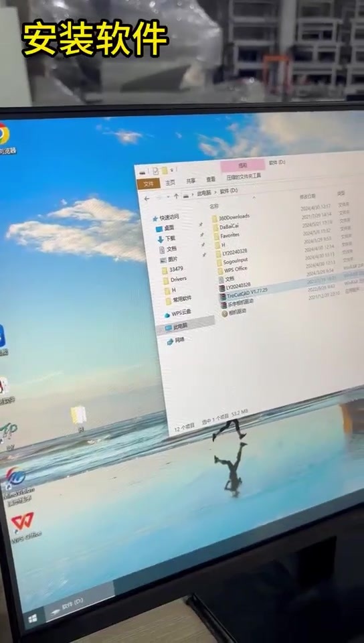This screenshot has height=643, width=364.
Task: Select the Favorites folder
Action: [x=226, y=235]
